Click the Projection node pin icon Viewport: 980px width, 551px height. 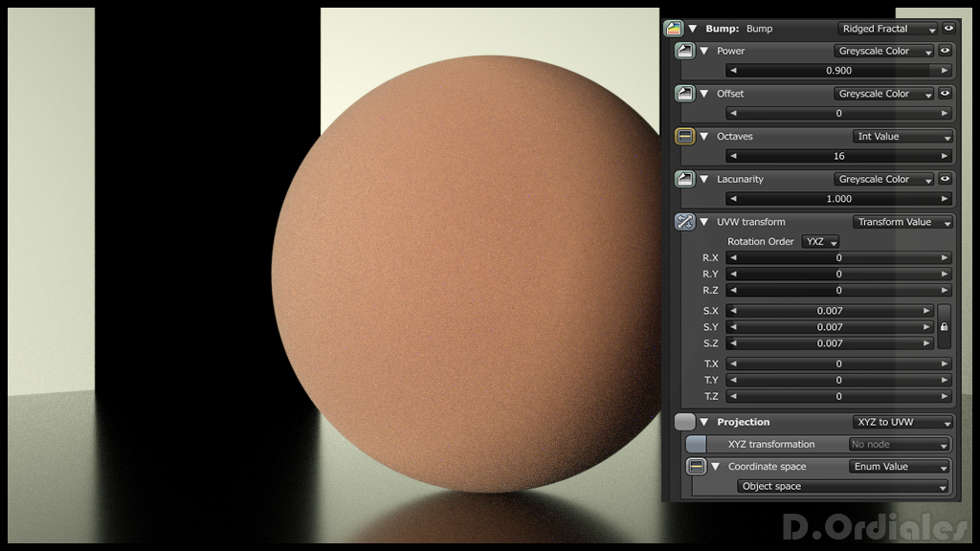pyautogui.click(x=684, y=422)
